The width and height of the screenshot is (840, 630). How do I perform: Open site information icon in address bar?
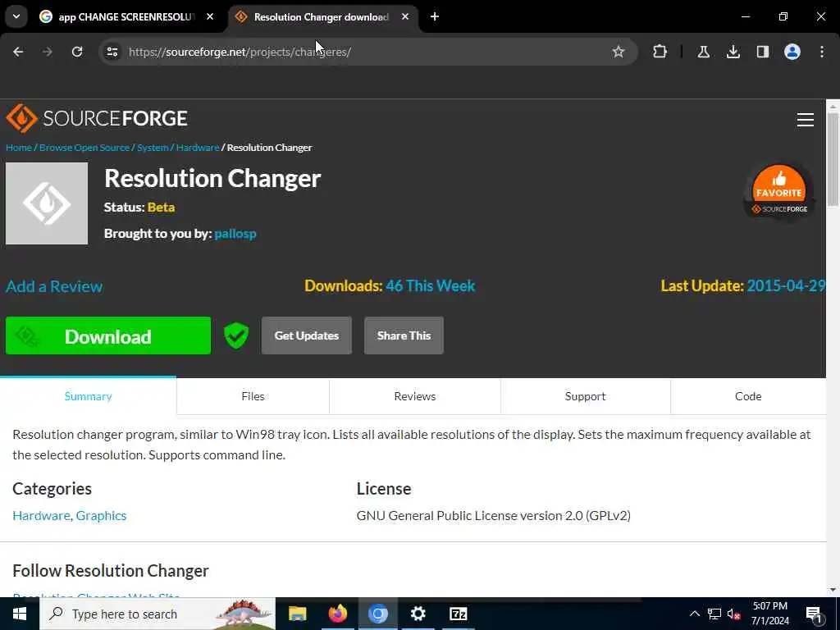pyautogui.click(x=112, y=52)
